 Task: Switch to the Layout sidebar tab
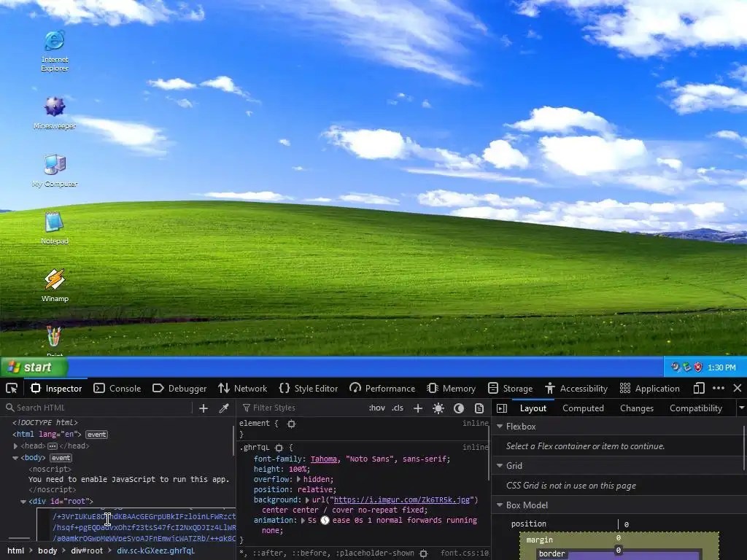[533, 408]
